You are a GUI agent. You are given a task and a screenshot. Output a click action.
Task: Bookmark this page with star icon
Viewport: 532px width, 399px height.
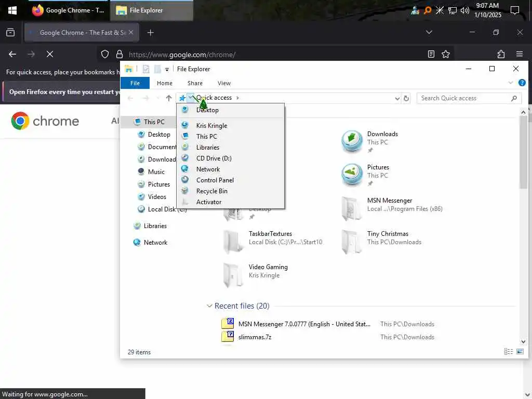click(446, 54)
